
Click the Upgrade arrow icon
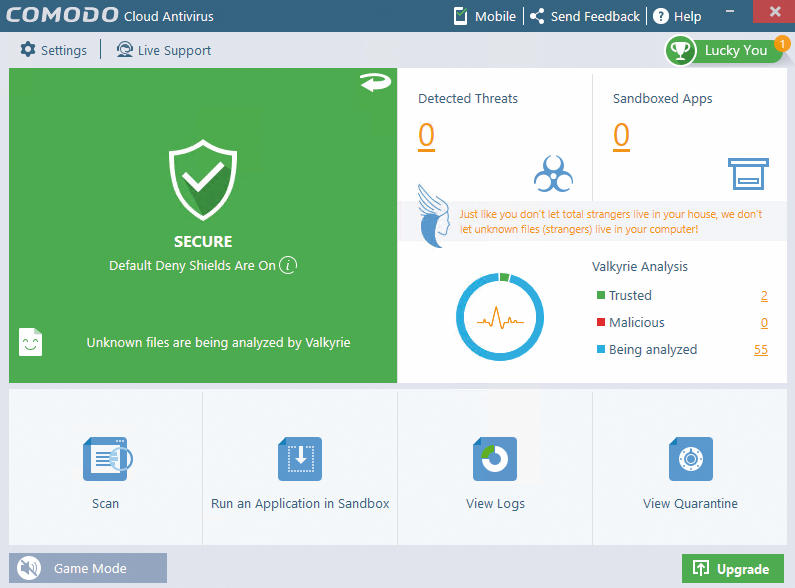[701, 568]
